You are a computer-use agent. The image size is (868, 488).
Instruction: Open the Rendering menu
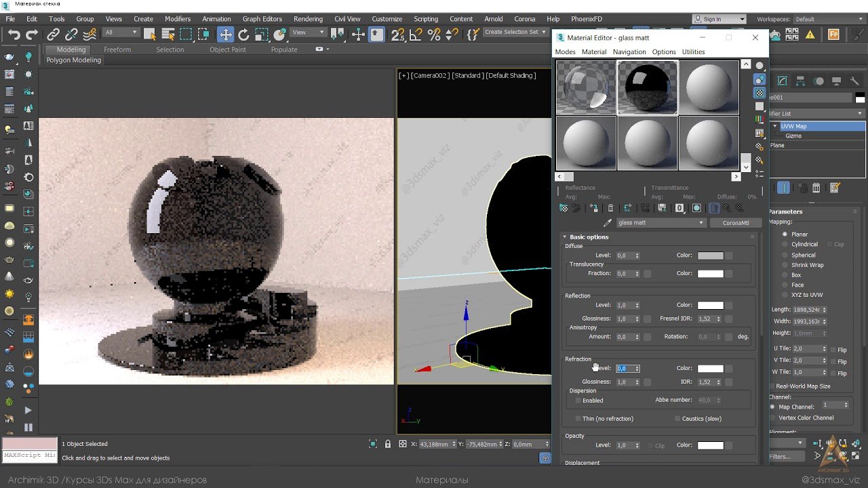[308, 19]
